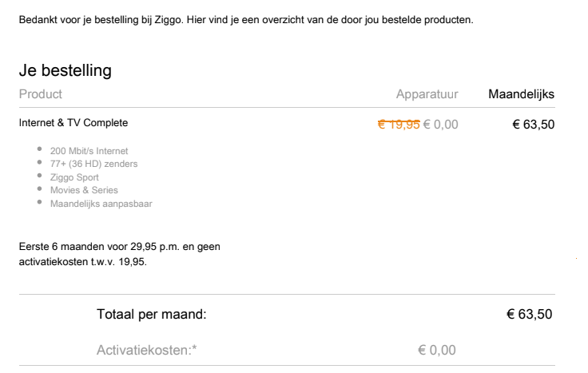Click the "Totaal per maand:" label
The width and height of the screenshot is (588, 373).
[152, 314]
